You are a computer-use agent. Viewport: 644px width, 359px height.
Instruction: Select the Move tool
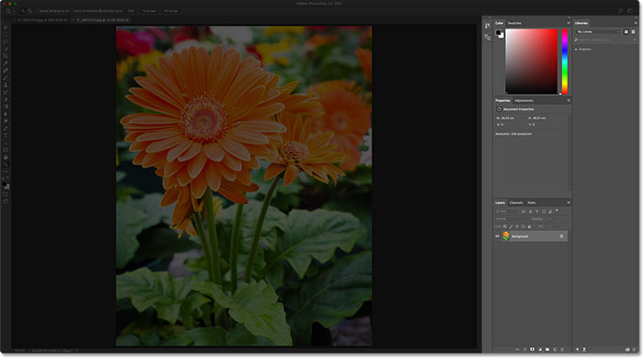click(x=6, y=27)
